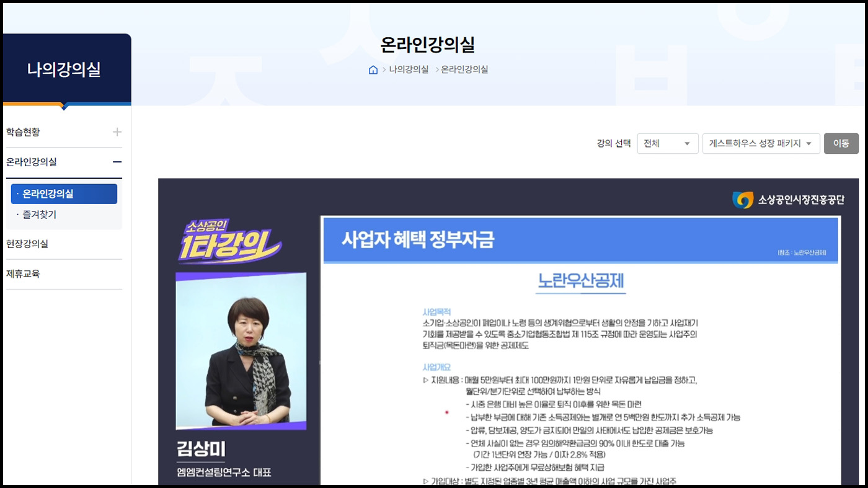Click the 이동 button

841,143
